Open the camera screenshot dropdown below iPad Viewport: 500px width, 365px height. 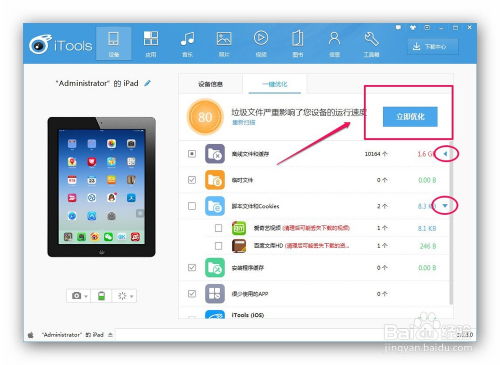(x=79, y=296)
